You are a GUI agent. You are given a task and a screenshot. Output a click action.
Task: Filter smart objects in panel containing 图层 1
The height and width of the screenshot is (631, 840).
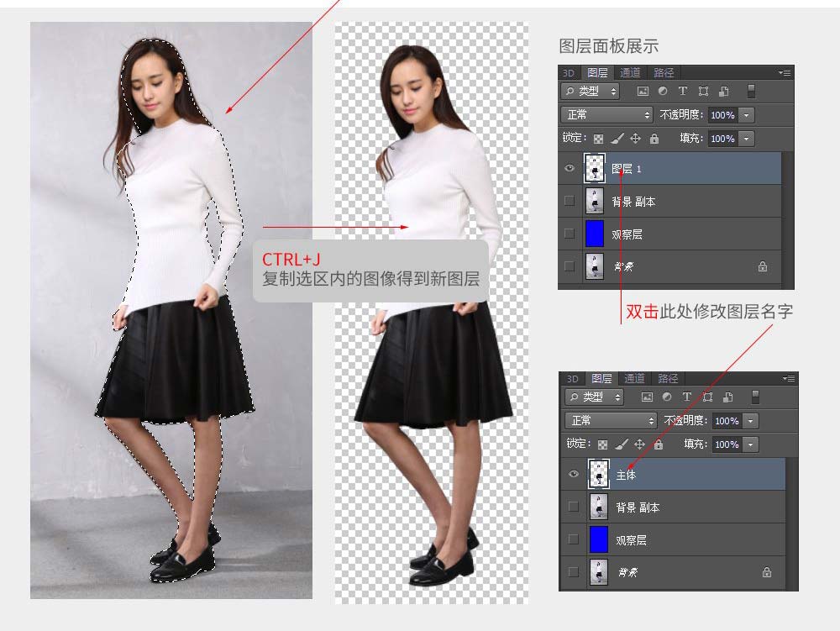click(724, 91)
